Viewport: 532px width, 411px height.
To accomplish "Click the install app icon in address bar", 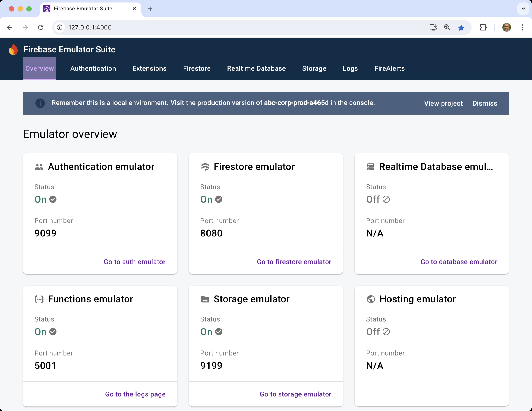I will [433, 28].
